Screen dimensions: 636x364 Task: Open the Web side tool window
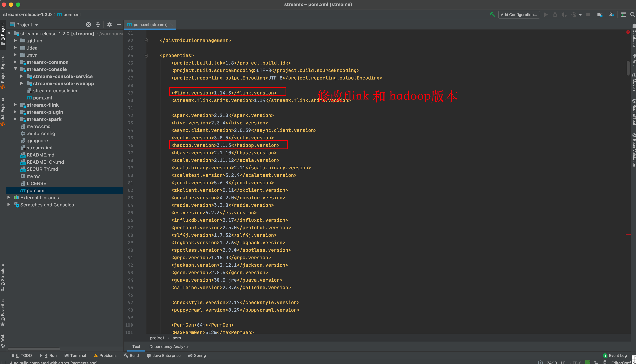(x=3, y=340)
